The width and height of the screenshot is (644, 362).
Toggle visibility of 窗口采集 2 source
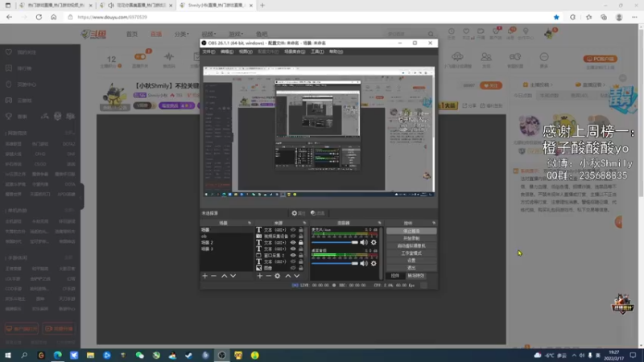[293, 255]
